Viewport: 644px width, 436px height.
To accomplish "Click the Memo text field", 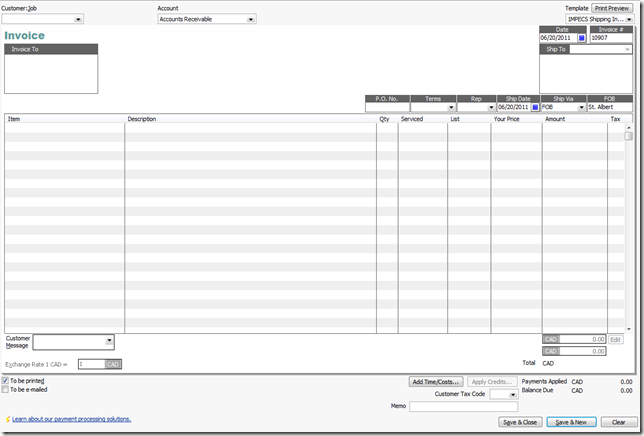I will pos(463,406).
